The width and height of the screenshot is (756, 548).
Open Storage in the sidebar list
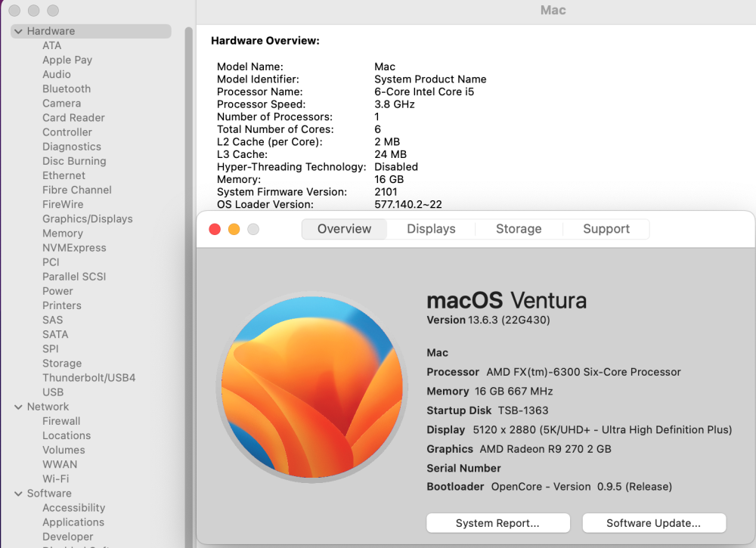[62, 364]
